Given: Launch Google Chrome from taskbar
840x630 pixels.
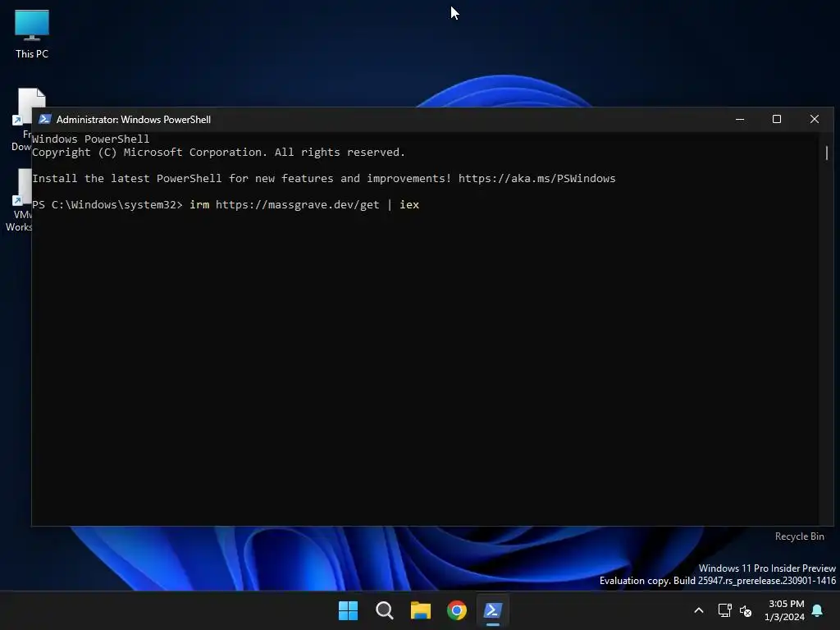Looking at the screenshot, I should [457, 610].
